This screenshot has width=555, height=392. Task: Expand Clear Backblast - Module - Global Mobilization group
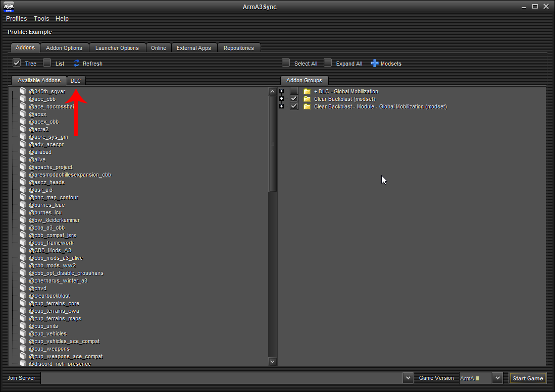282,106
